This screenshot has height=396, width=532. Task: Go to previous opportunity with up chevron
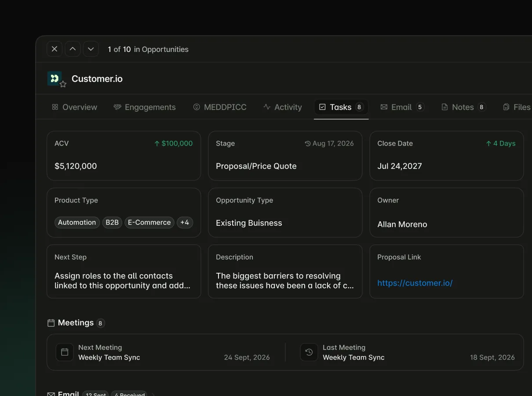(73, 49)
